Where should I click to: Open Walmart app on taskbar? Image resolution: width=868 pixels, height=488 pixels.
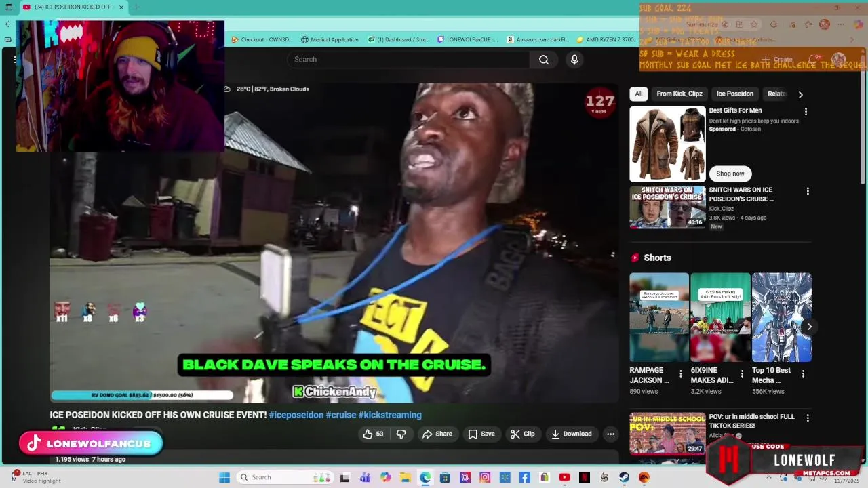505,477
